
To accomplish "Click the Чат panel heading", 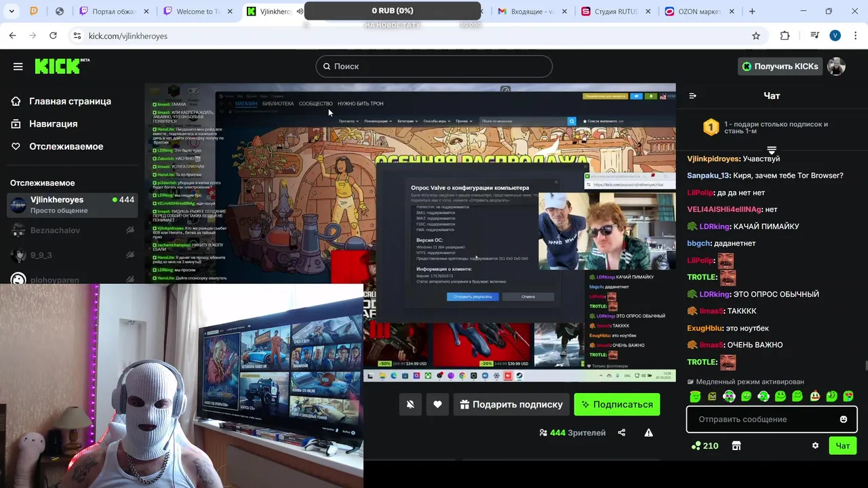I will (x=772, y=96).
